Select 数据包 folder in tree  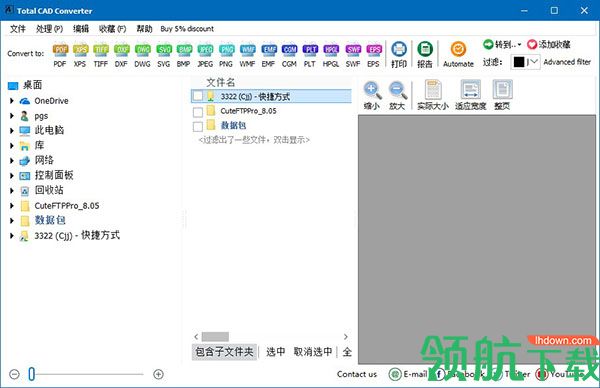point(50,220)
